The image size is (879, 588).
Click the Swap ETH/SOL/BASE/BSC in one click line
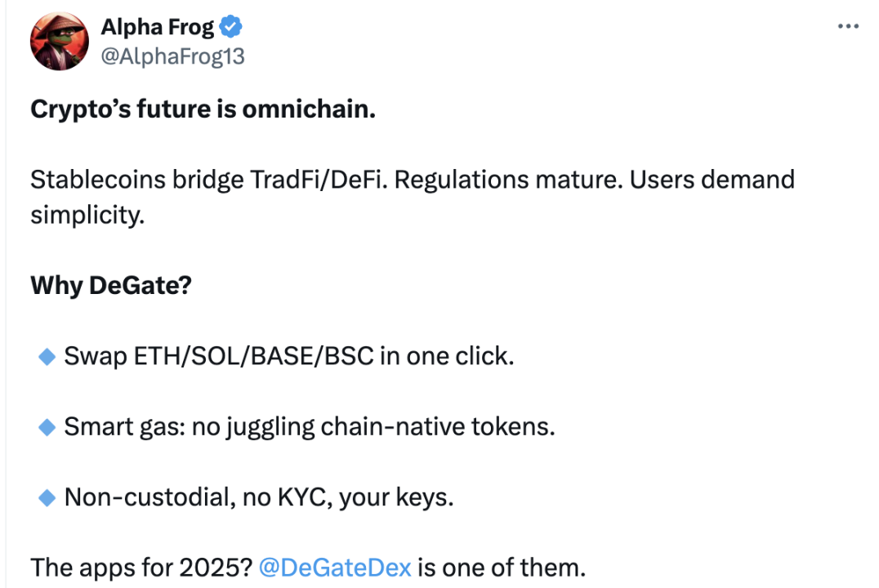point(289,357)
